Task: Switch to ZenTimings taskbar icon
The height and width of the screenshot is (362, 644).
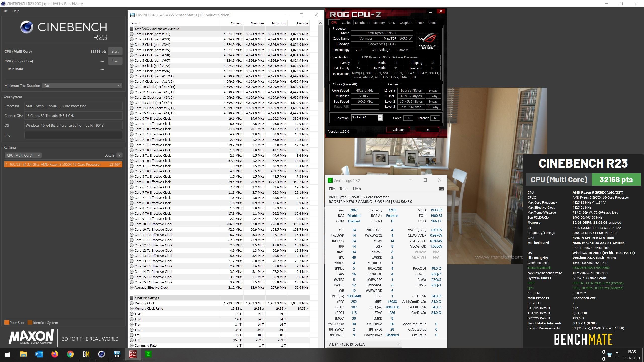Action: click(148, 354)
